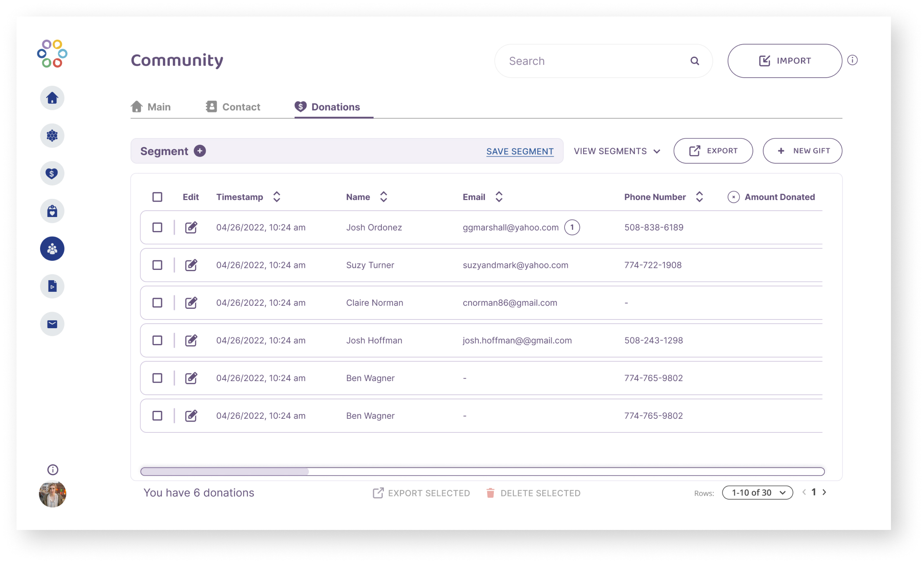Click the Timestamp sort arrow to reorder
The width and height of the screenshot is (924, 563).
pyautogui.click(x=277, y=197)
